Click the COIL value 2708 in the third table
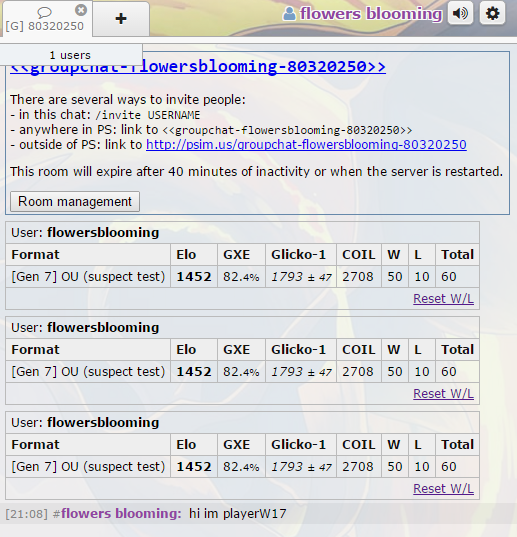This screenshot has height=537, width=517. pos(358,466)
